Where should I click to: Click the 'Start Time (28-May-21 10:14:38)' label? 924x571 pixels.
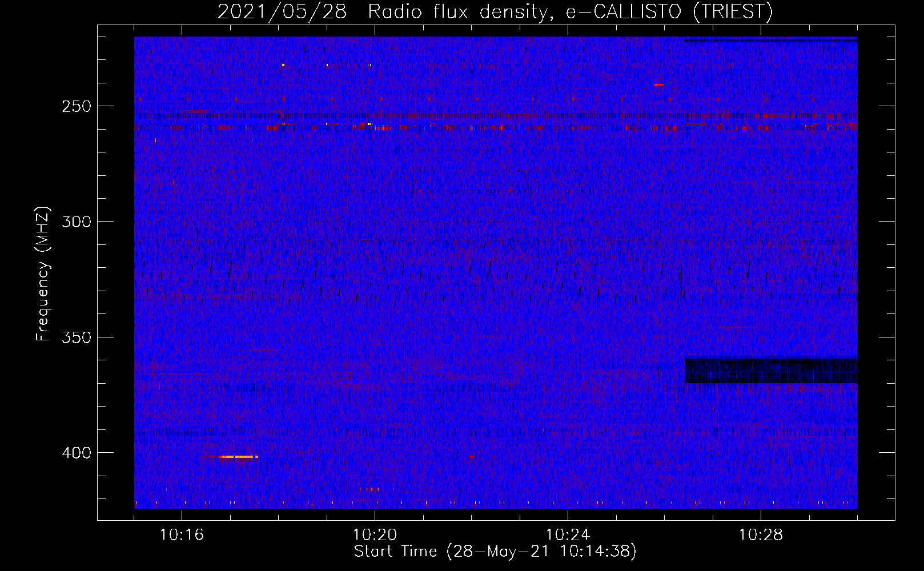[x=495, y=552]
